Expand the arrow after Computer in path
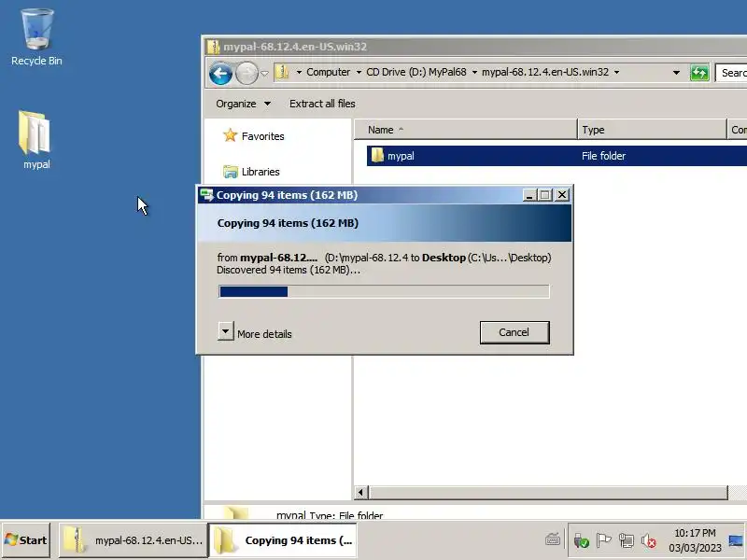This screenshot has height=560, width=747. coord(359,73)
